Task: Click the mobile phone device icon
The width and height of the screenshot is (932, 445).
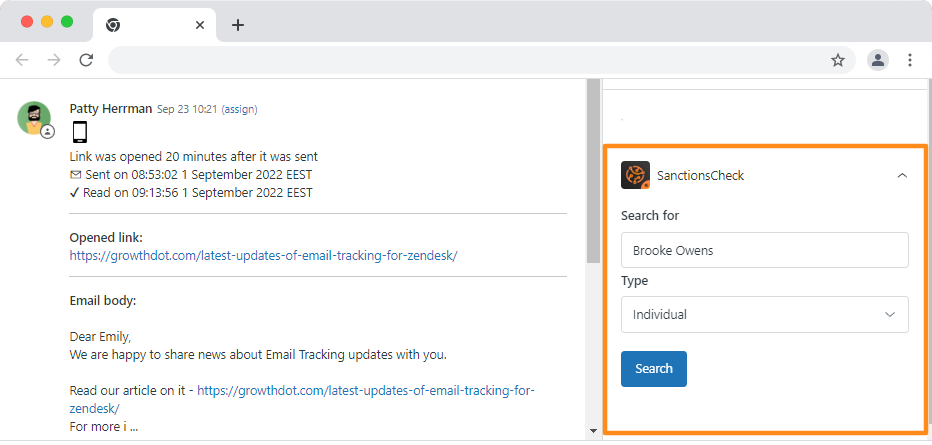Action: click(x=80, y=132)
